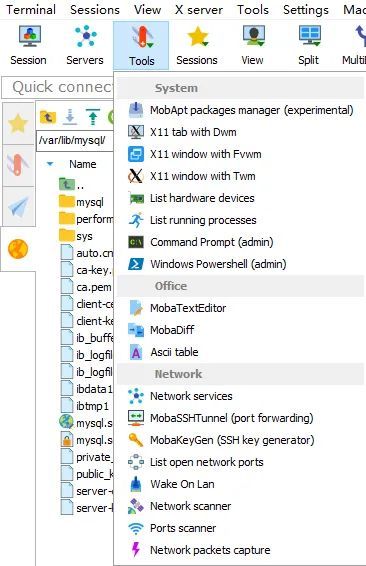Collapse the Name column tree arrow
Viewport: 366px width, 566px height.
click(x=50, y=164)
